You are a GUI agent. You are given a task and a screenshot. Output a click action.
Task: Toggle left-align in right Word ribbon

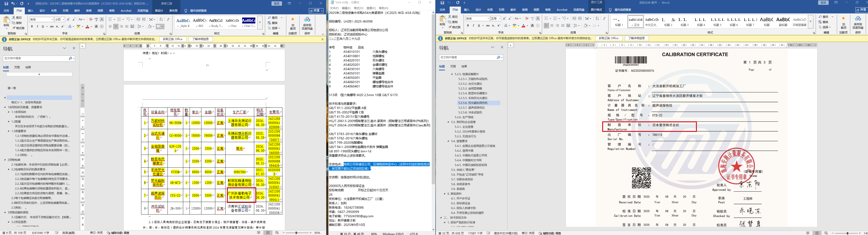[x=546, y=26]
